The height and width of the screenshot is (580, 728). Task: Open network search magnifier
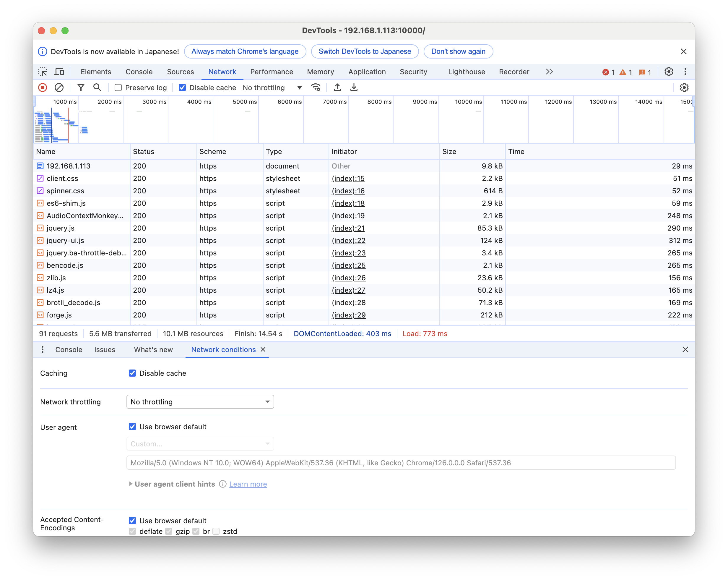click(x=97, y=88)
